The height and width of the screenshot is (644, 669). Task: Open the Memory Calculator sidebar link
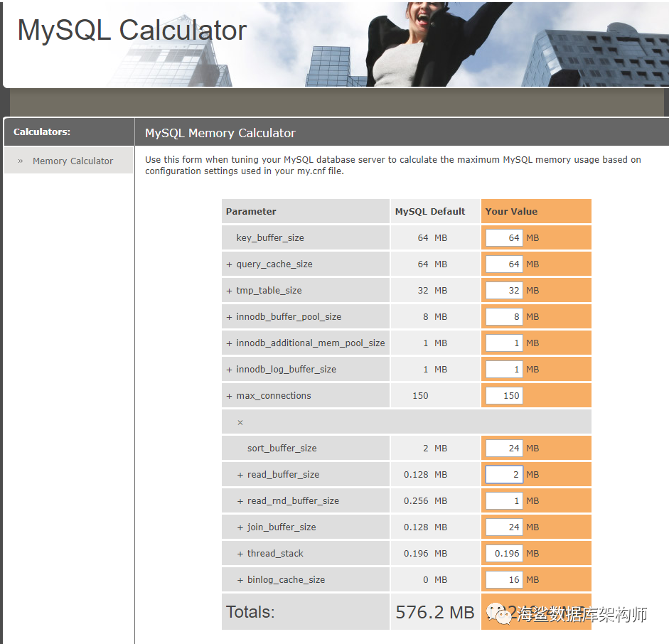73,161
